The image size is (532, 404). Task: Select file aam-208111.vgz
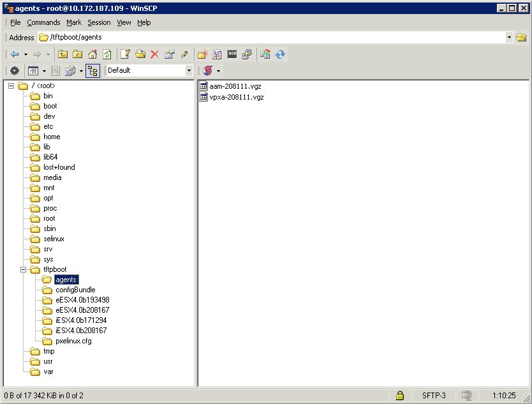point(235,86)
